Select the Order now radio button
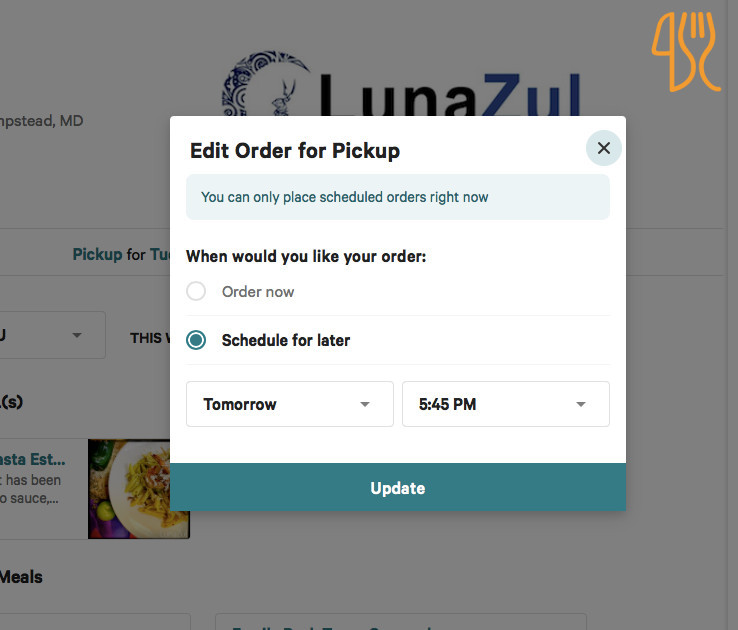Screen dimensions: 738x630 pos(196,291)
